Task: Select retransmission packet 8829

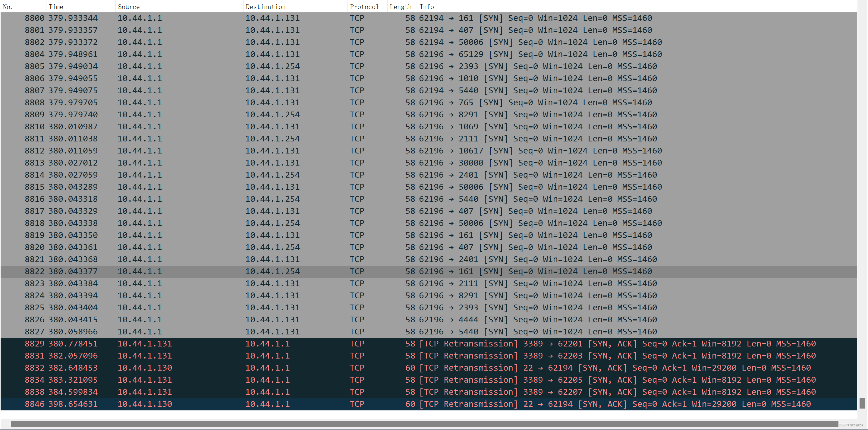Action: pyautogui.click(x=34, y=344)
